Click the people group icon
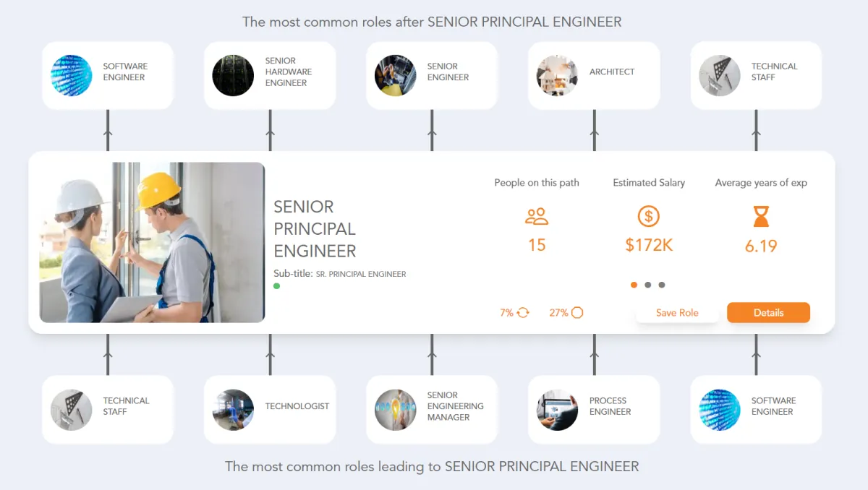Screen dimensions: 868x490 [537, 216]
